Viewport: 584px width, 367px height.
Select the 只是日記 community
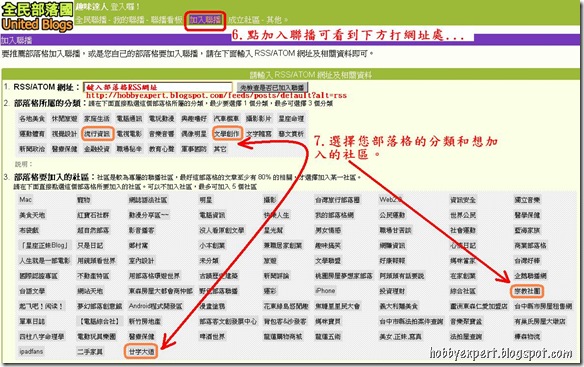click(90, 246)
